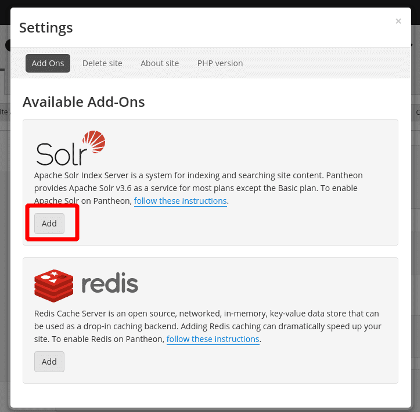
Task: Go to the PHP version tab
Action: click(x=220, y=63)
